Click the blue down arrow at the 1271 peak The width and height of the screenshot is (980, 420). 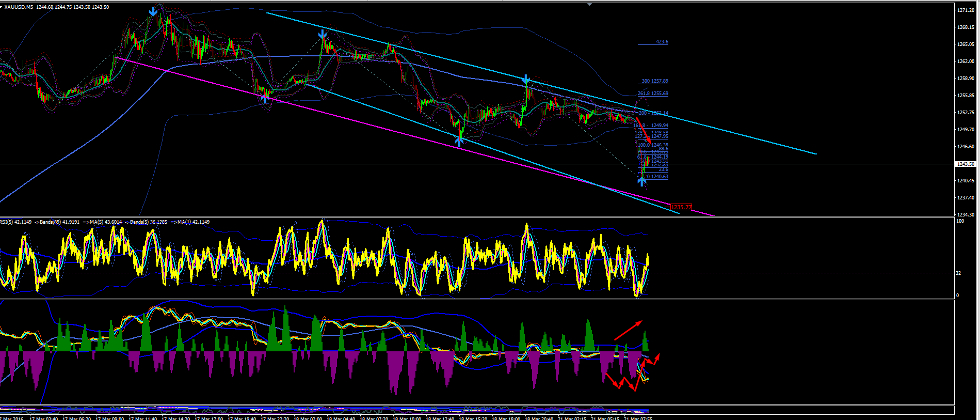coord(153,12)
